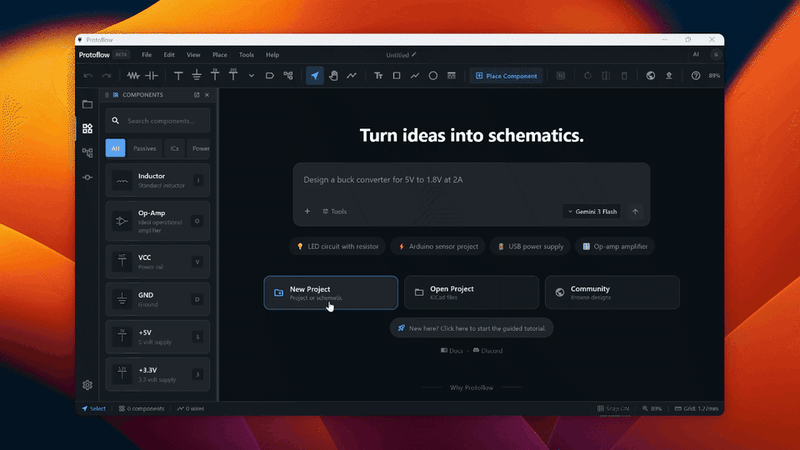800x450 pixels.
Task: Click the plus attach button in the prompt box
Action: pyautogui.click(x=307, y=211)
